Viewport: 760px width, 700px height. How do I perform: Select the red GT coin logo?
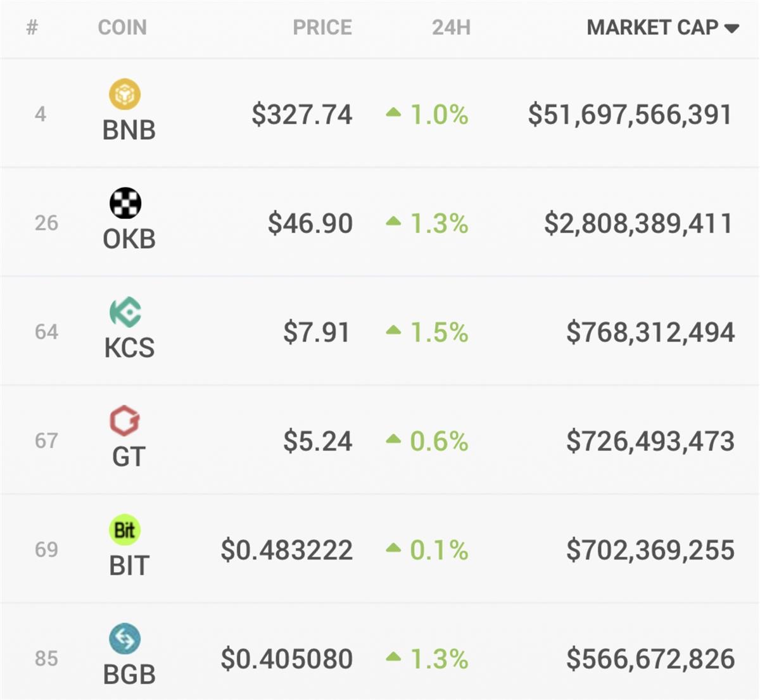tap(125, 421)
